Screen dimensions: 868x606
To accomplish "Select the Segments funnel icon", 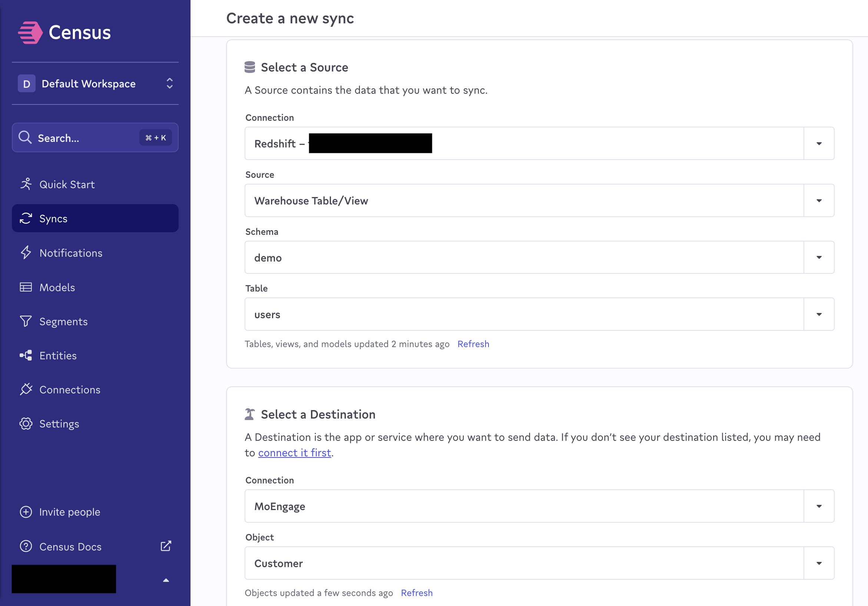I will coord(25,321).
